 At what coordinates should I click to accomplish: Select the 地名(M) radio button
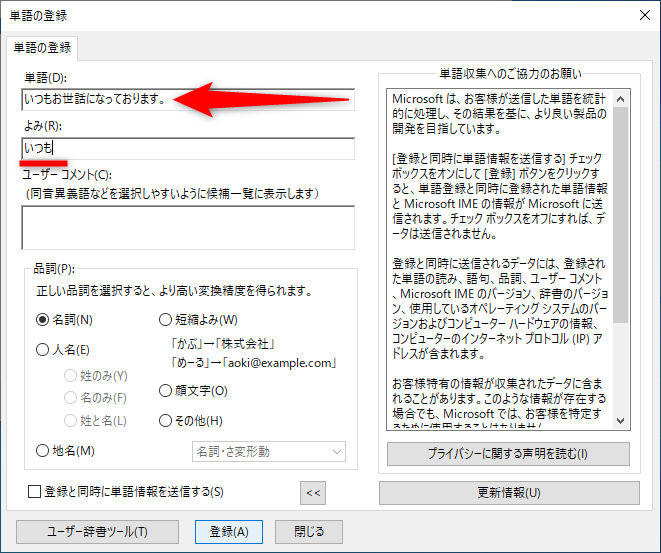coord(43,451)
